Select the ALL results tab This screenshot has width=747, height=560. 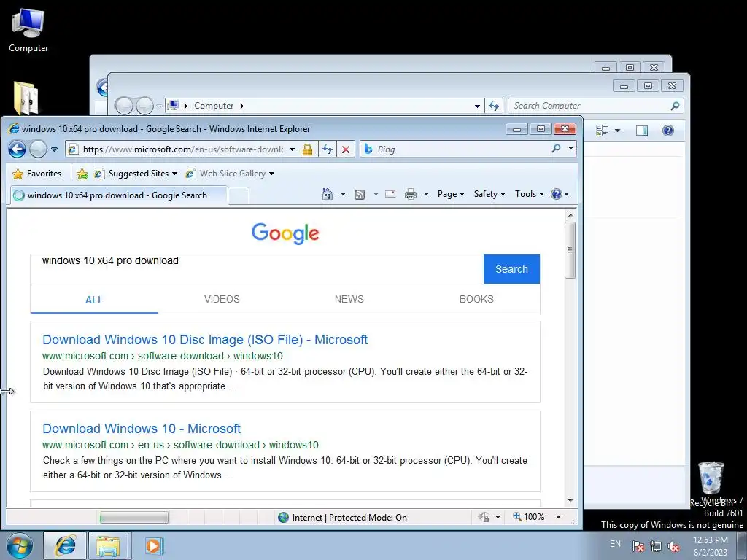(94, 300)
